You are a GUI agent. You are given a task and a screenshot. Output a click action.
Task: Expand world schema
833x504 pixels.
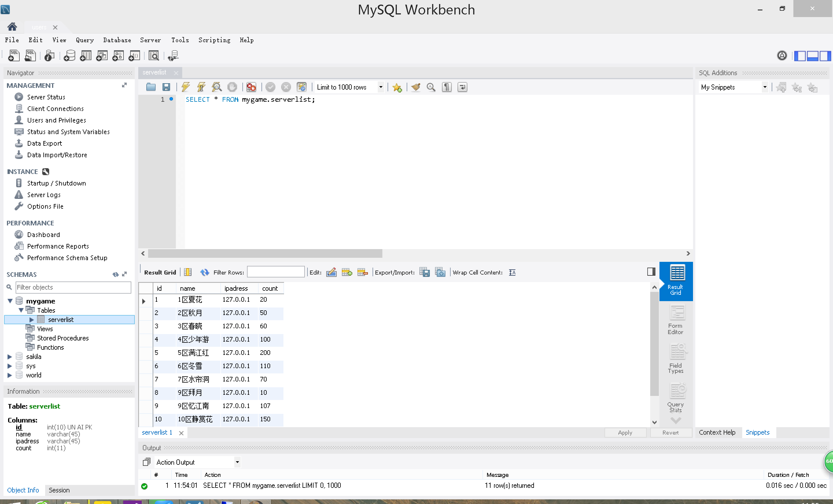(x=10, y=375)
